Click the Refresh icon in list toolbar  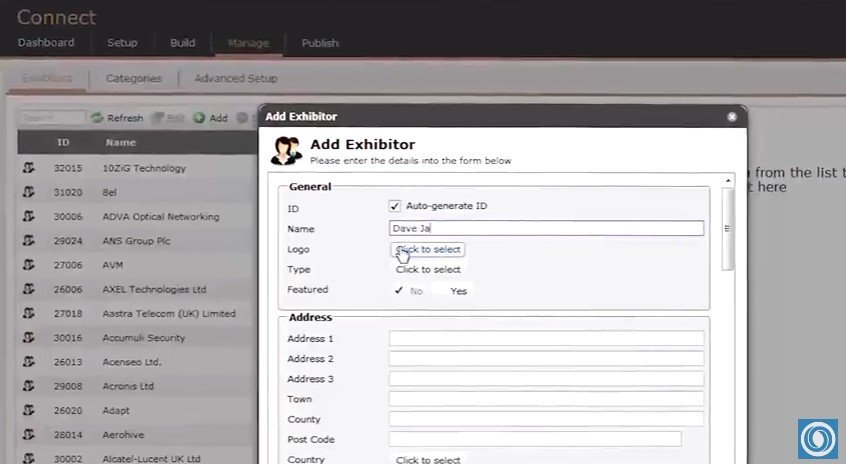(x=97, y=118)
